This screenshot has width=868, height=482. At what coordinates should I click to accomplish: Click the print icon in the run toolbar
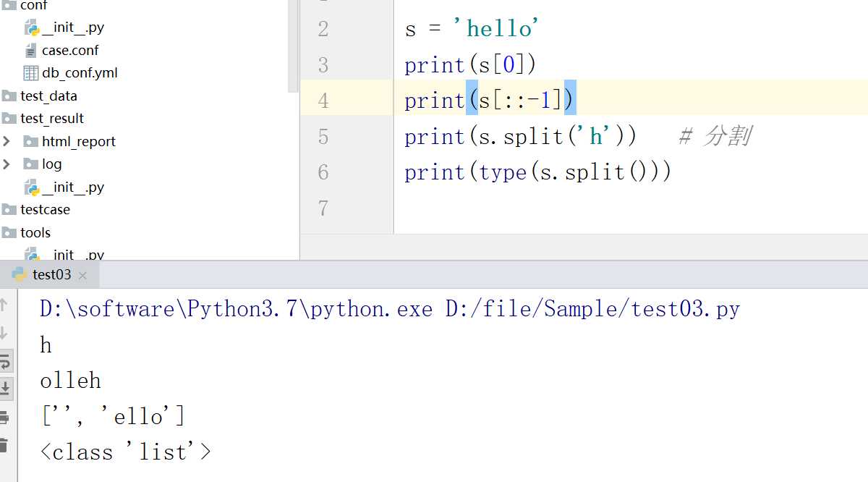point(4,418)
